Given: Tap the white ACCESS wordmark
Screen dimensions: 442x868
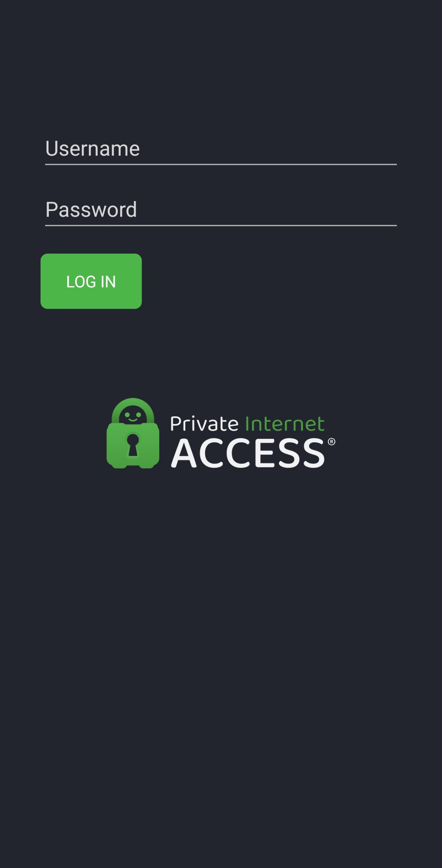Looking at the screenshot, I should [x=248, y=453].
